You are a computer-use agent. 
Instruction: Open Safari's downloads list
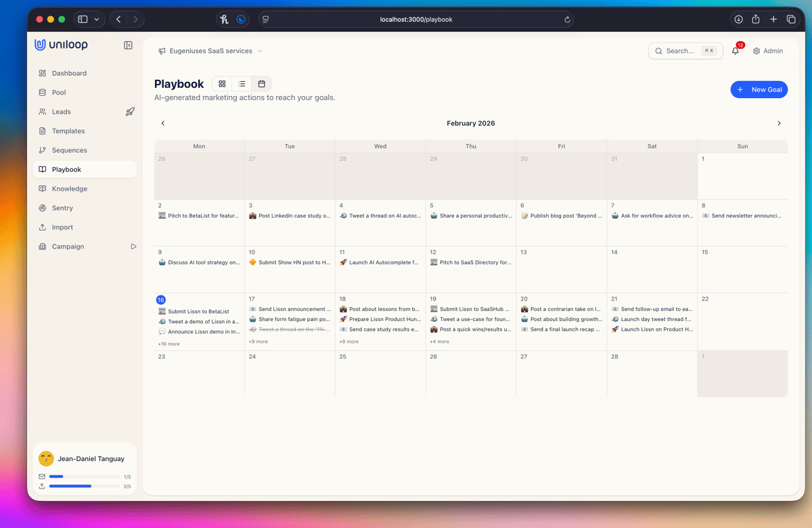[x=738, y=20]
